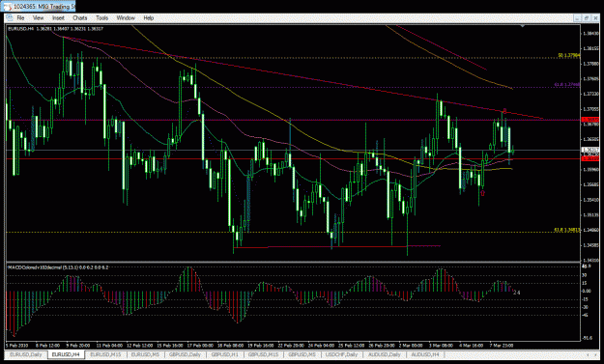Open the GBPUSD,M5 chart tab

click(x=302, y=354)
